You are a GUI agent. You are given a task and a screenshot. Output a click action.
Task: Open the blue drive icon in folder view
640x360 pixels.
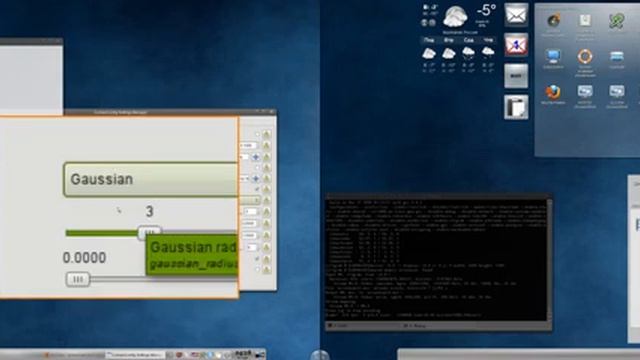click(x=616, y=56)
